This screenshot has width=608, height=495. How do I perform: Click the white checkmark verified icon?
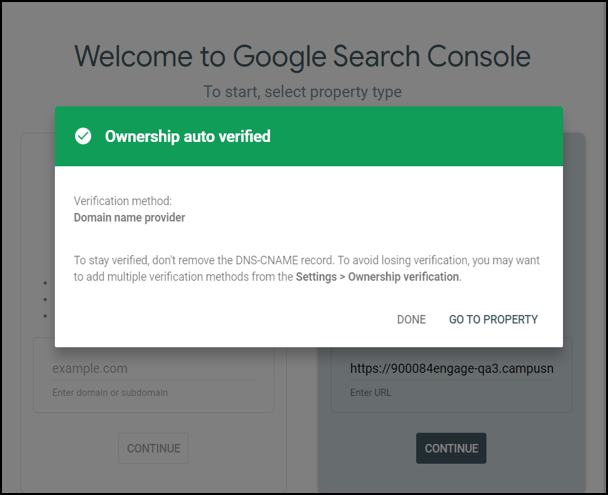(x=83, y=136)
